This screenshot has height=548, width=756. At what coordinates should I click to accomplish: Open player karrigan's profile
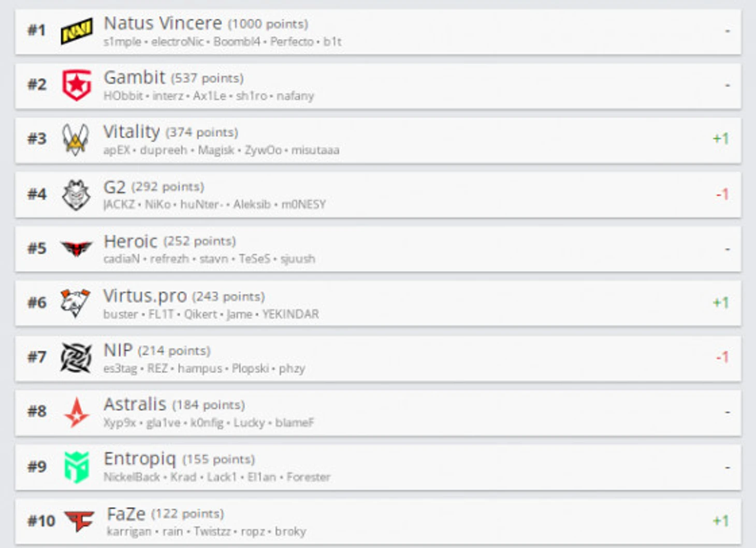129,531
